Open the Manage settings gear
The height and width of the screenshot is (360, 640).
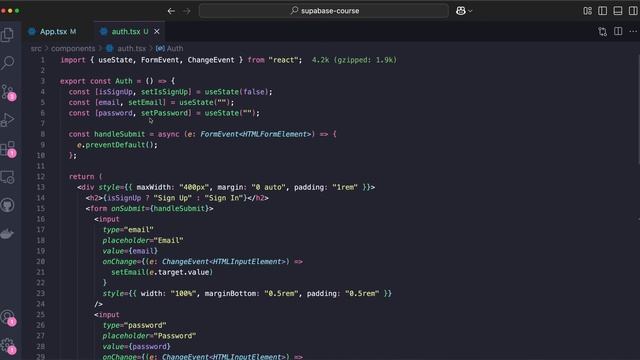pyautogui.click(x=8, y=346)
